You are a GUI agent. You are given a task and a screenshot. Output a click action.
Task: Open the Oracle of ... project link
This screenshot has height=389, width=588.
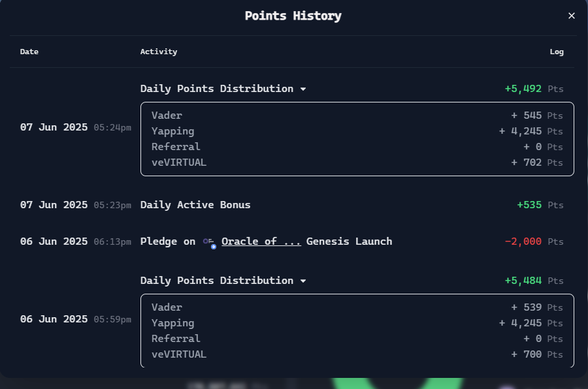[261, 241]
